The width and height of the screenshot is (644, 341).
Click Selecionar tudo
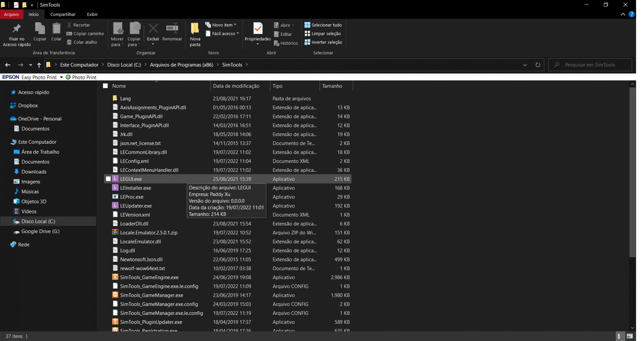pos(323,25)
